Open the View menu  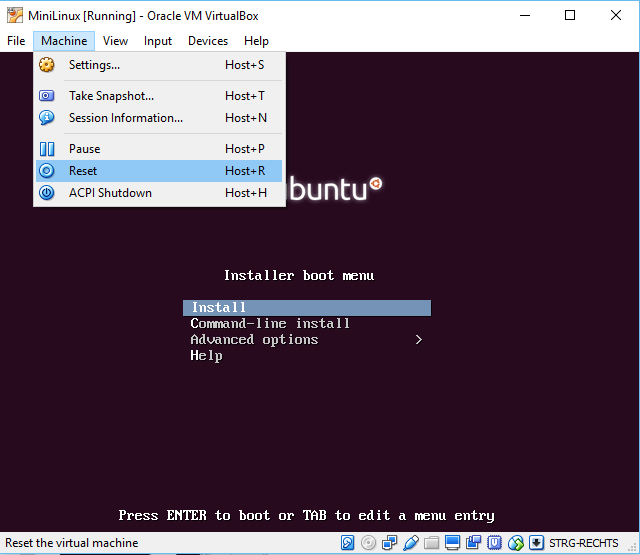click(115, 41)
